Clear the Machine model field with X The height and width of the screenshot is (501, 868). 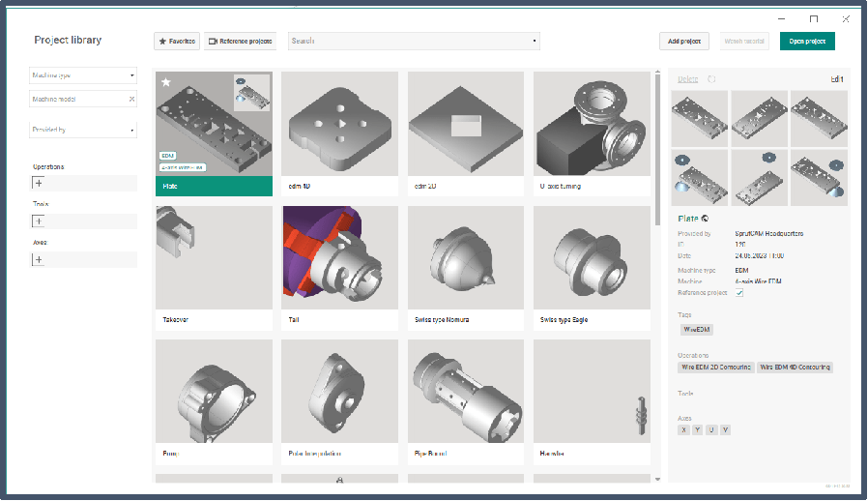[131, 100]
